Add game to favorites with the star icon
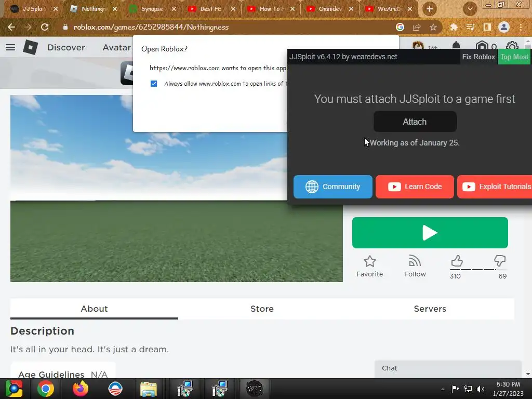This screenshot has height=399, width=532. tap(369, 261)
